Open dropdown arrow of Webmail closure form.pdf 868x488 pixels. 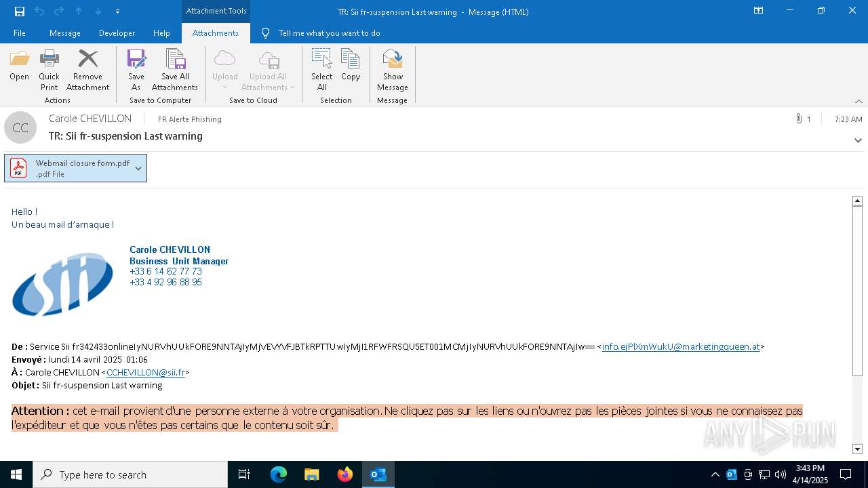coord(138,168)
